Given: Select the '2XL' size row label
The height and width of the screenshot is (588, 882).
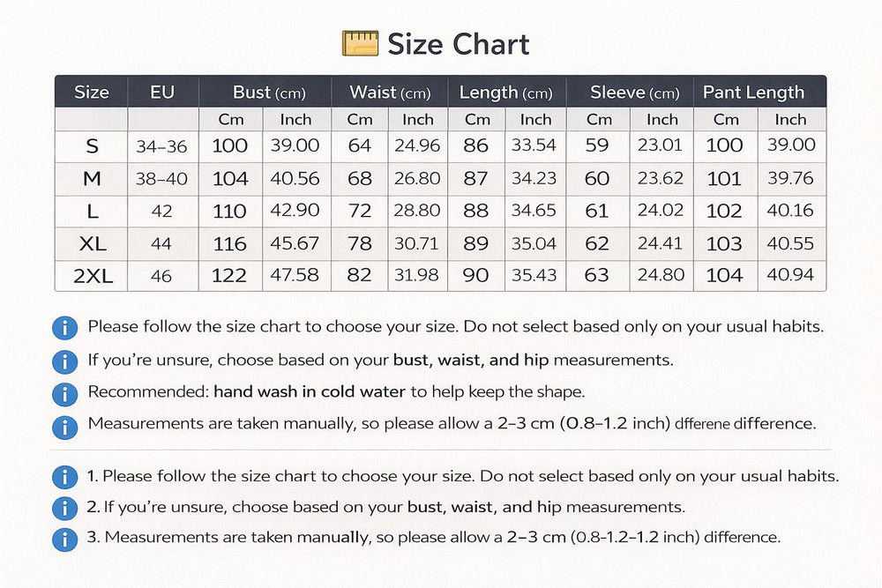Looking at the screenshot, I should tap(92, 276).
